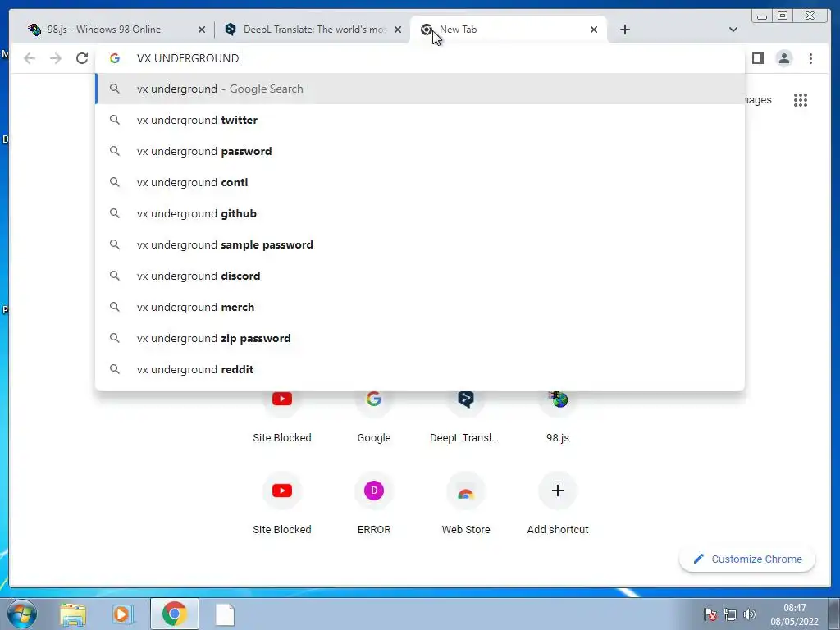Image resolution: width=840 pixels, height=630 pixels.
Task: Expand the tab search chevron
Action: [733, 30]
